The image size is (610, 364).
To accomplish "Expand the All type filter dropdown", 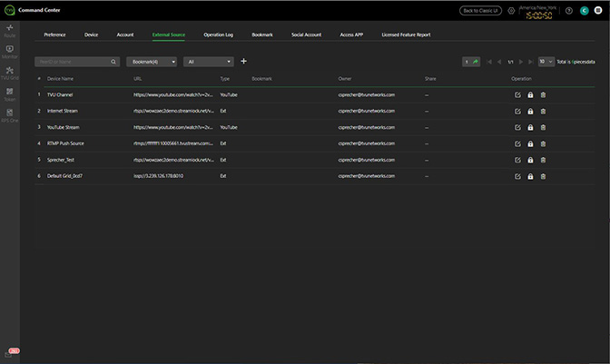I will click(x=209, y=62).
